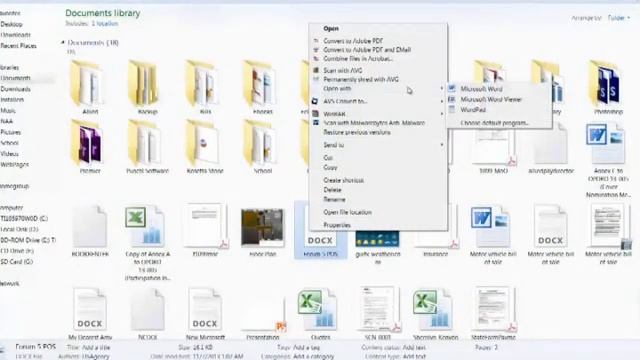Go to Desktop in the navigation pane

coord(11,24)
